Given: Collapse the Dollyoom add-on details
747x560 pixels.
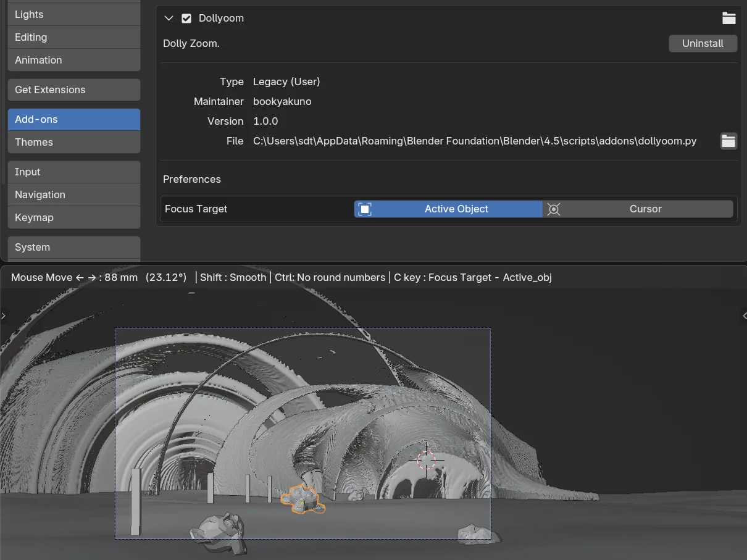Looking at the screenshot, I should tap(169, 19).
